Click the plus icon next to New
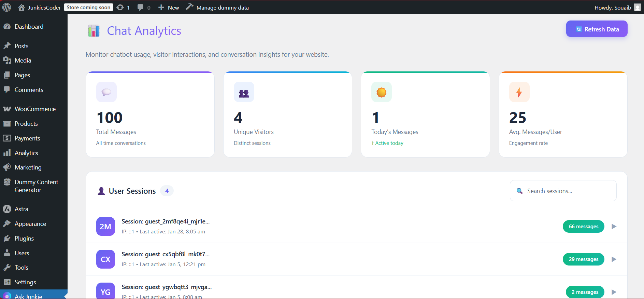Image resolution: width=644 pixels, height=299 pixels. pos(161,8)
